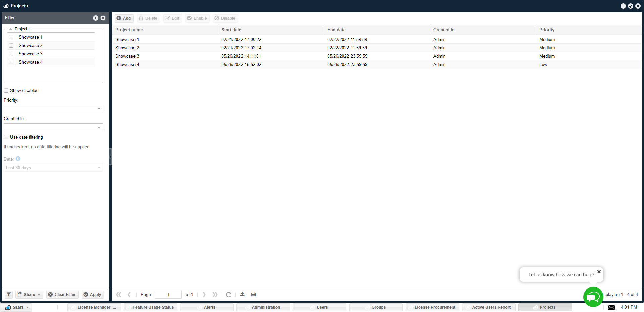644x312 pixels.
Task: Sort by End date column
Action: click(377, 30)
